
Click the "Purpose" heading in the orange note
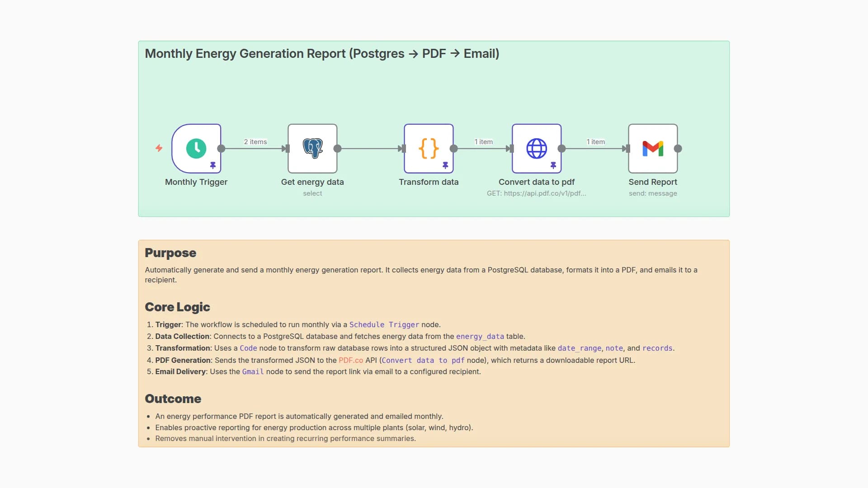pos(170,253)
